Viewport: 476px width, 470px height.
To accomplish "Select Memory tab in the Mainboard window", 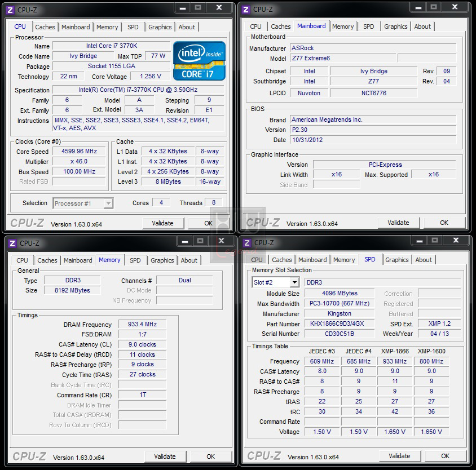I will (x=343, y=26).
